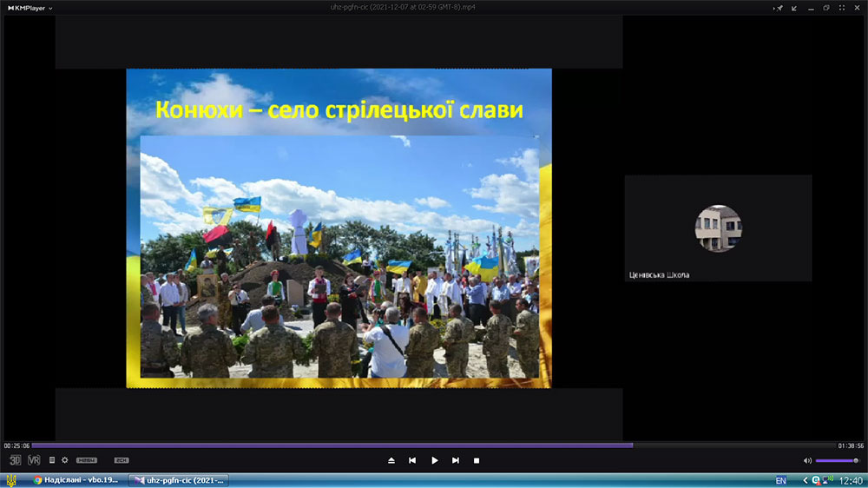868x488 pixels.
Task: Toggle the VR mode button
Action: 34,460
